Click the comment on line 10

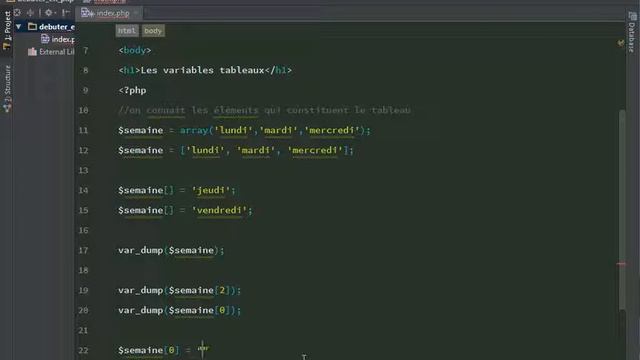pyautogui.click(x=264, y=110)
